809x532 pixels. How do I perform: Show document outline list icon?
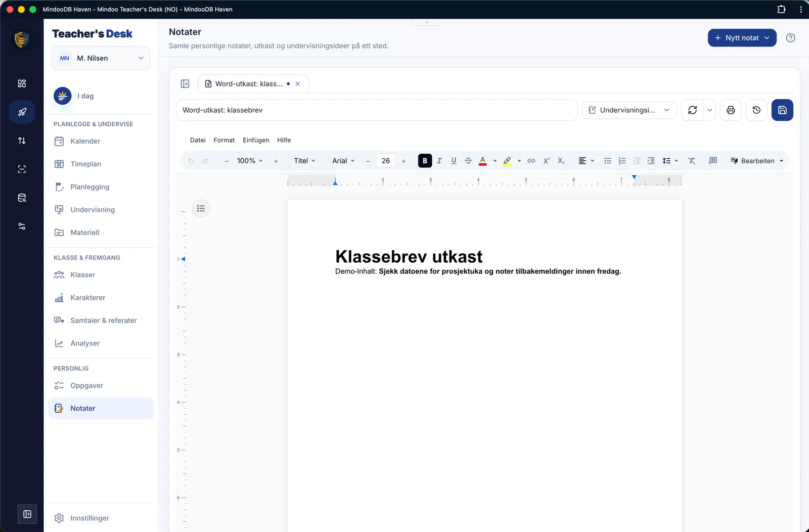[x=201, y=208]
